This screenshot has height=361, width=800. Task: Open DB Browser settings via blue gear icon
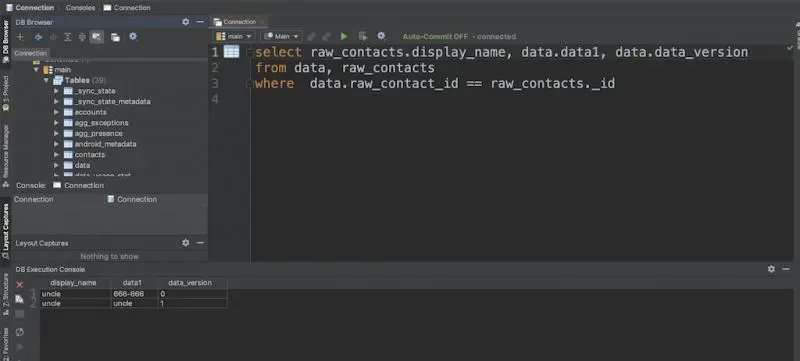pyautogui.click(x=133, y=37)
